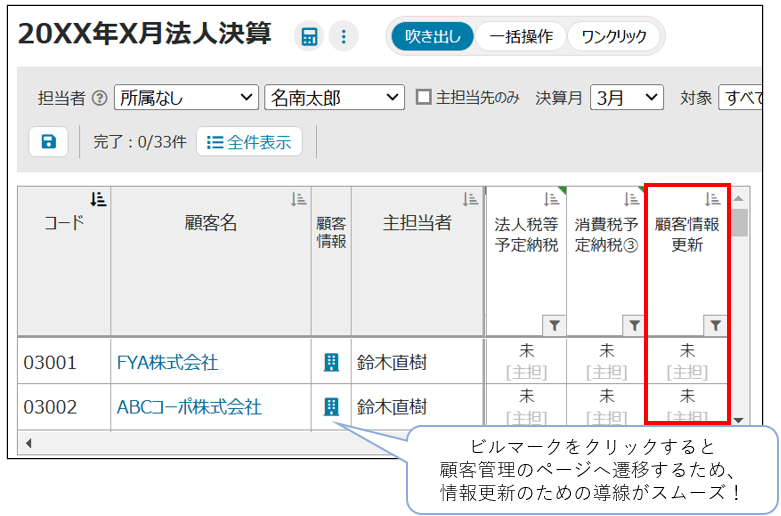Open the 所属なし department dropdown

click(186, 97)
